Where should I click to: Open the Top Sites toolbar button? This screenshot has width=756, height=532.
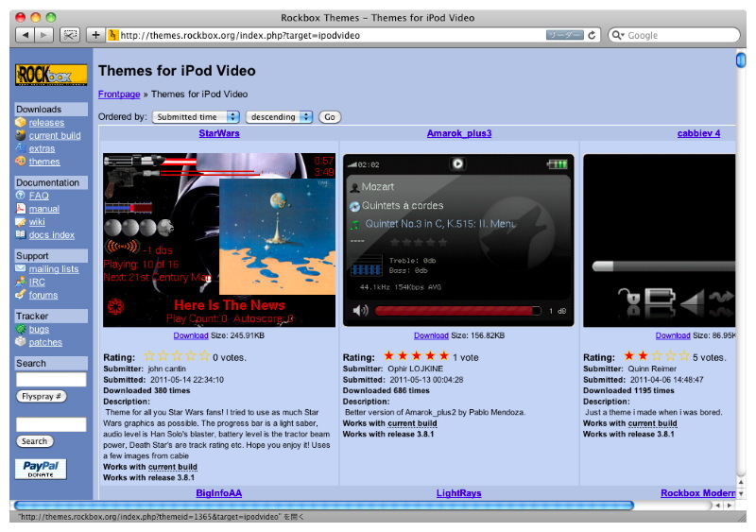click(x=70, y=35)
